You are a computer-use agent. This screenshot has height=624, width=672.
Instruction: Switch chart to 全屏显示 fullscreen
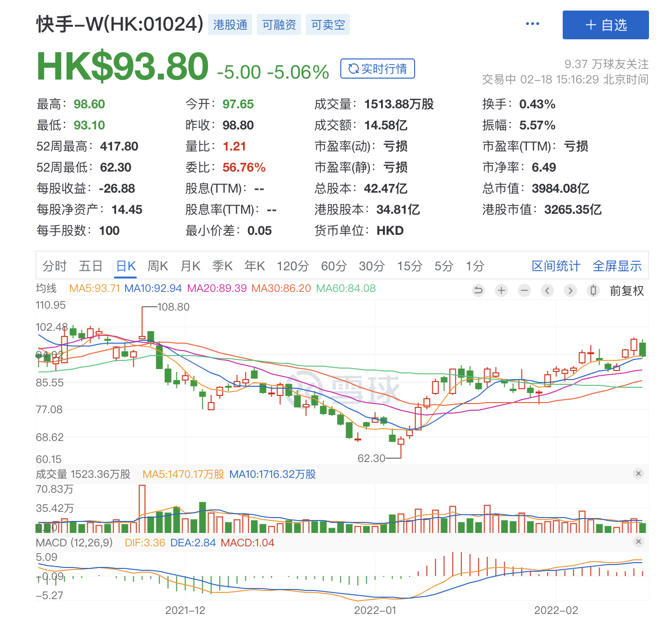pos(617,266)
